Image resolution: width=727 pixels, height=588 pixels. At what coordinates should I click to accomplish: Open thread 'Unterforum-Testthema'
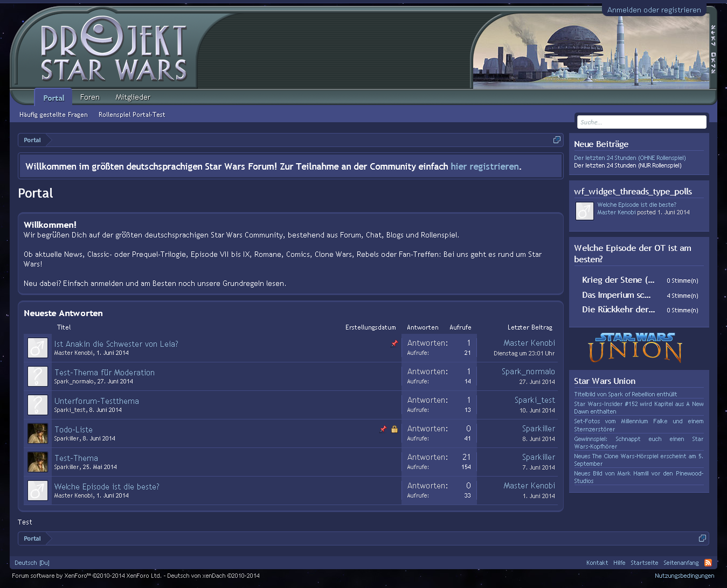pyautogui.click(x=96, y=401)
